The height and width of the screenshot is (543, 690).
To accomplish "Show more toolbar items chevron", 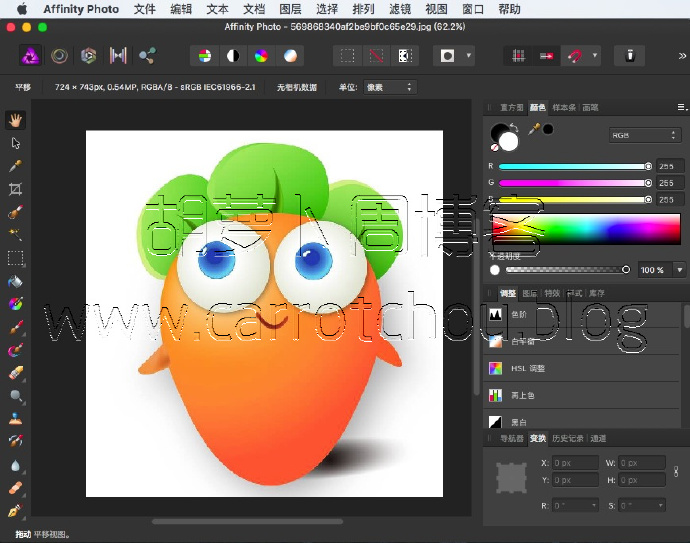I will pyautogui.click(x=682, y=56).
